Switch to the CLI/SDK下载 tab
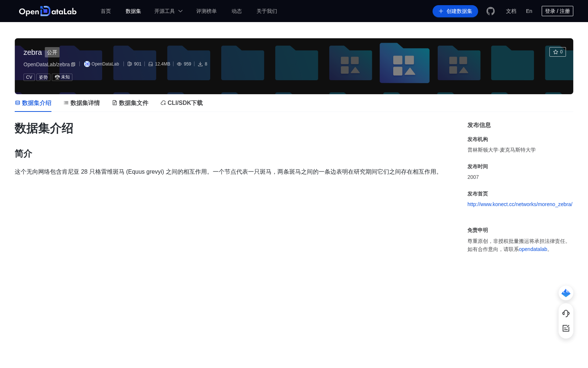 [182, 103]
